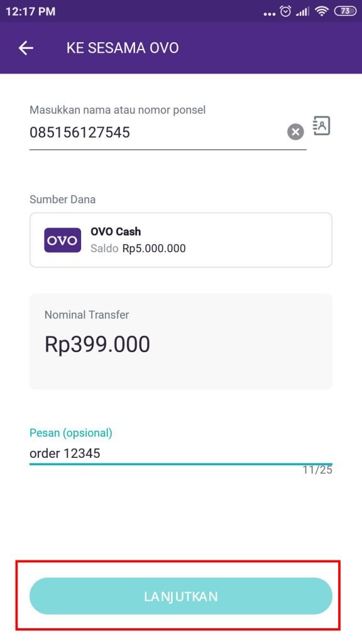Expand the Nominal Transfer panel

pos(180,340)
